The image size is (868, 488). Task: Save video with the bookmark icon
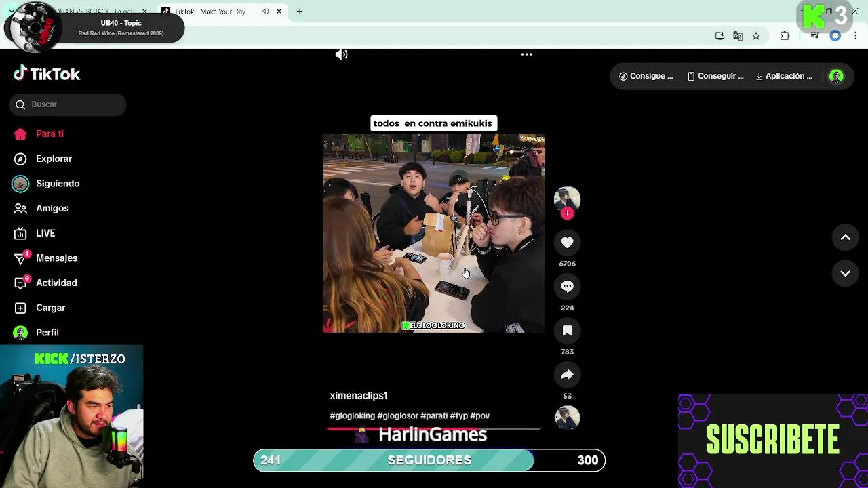[x=568, y=331]
